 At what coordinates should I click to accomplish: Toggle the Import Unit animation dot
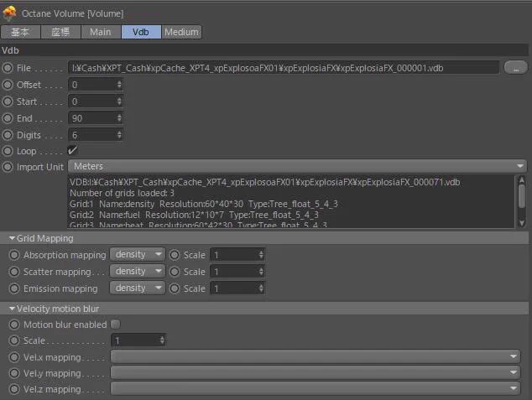point(8,167)
